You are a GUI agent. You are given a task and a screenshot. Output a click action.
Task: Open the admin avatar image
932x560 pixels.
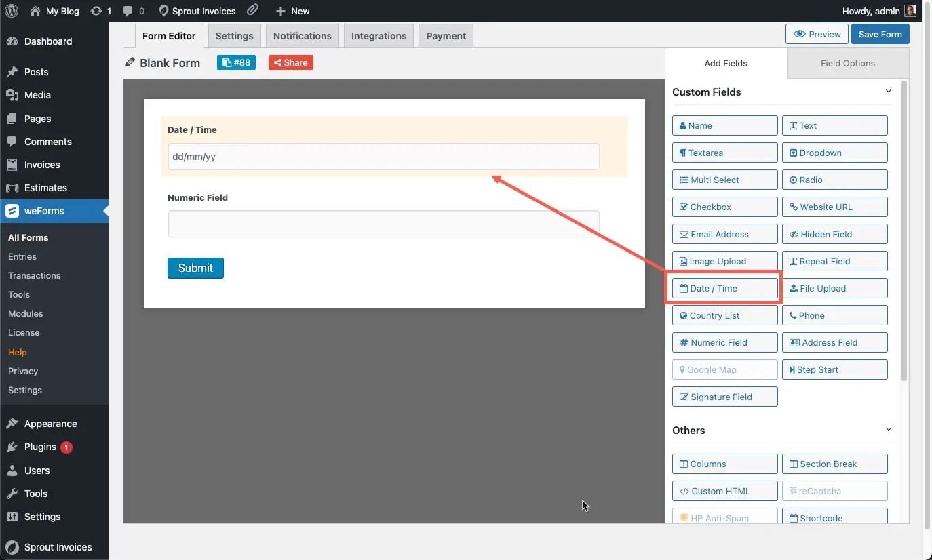910,11
